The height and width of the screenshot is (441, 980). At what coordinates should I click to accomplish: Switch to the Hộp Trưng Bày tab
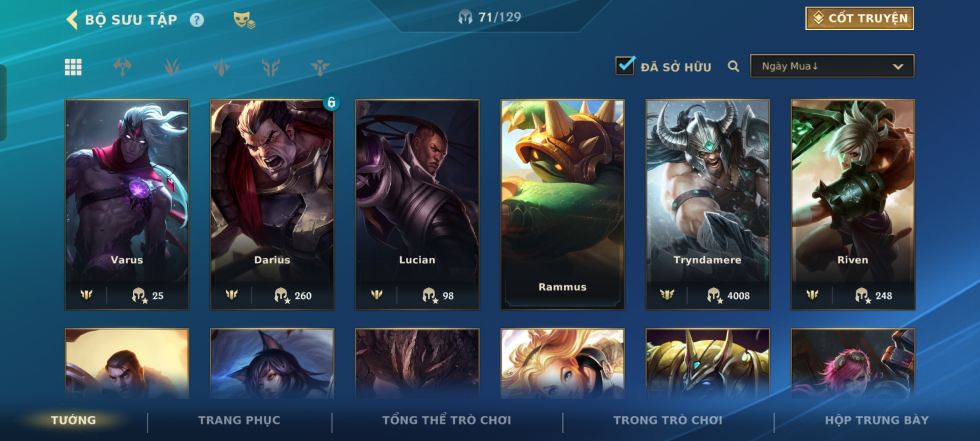pos(877,420)
